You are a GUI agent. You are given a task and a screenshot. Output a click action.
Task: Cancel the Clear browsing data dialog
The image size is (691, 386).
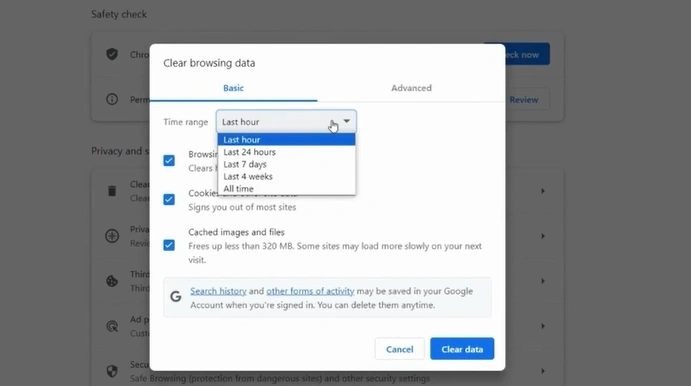point(400,349)
